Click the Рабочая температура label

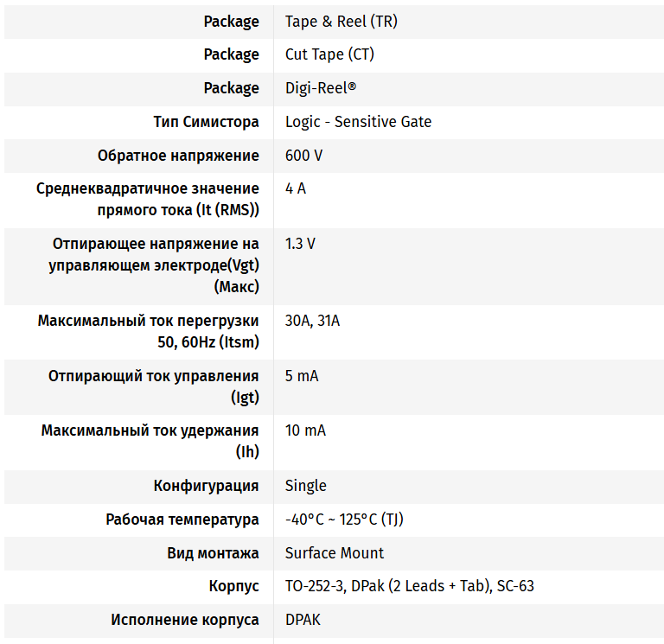click(x=182, y=520)
